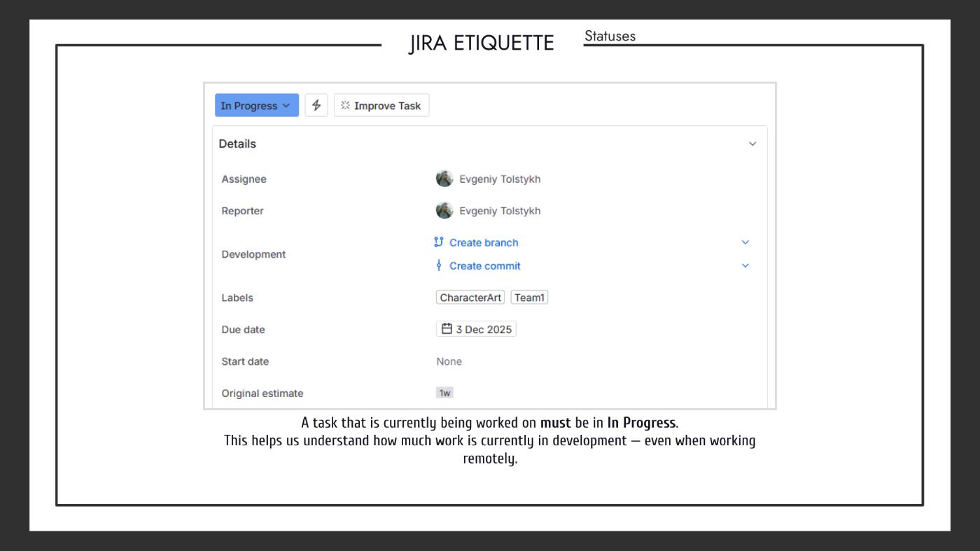Click the Assignee avatar picture
Viewport: 980px width, 551px height.
point(444,179)
